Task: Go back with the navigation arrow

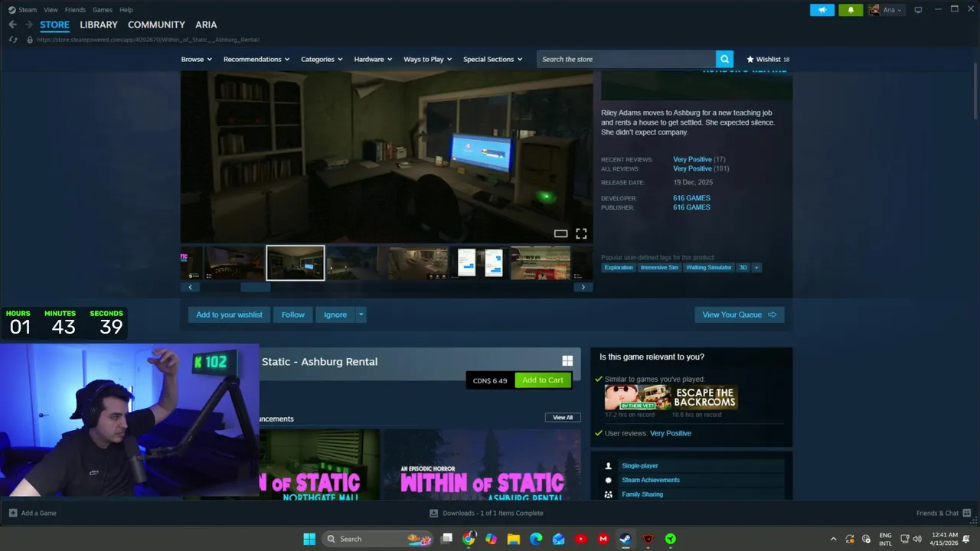Action: (12, 24)
